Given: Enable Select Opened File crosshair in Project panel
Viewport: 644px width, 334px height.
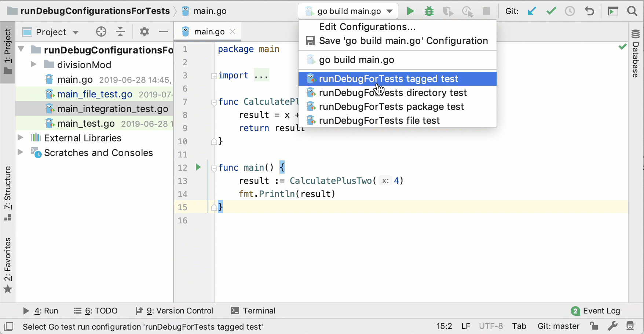Looking at the screenshot, I should [x=101, y=32].
